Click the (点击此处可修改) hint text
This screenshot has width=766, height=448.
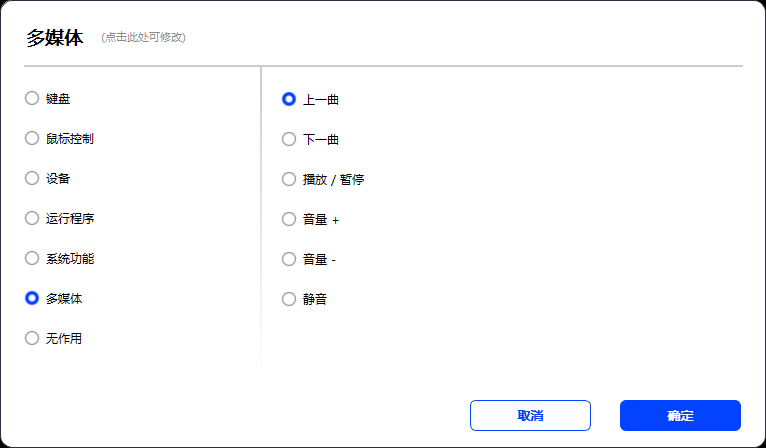click(x=143, y=38)
